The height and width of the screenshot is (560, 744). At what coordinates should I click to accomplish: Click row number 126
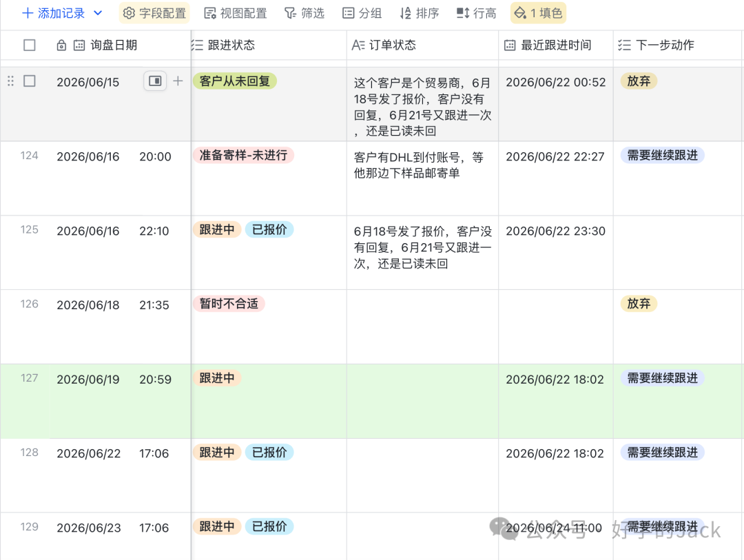pos(29,304)
